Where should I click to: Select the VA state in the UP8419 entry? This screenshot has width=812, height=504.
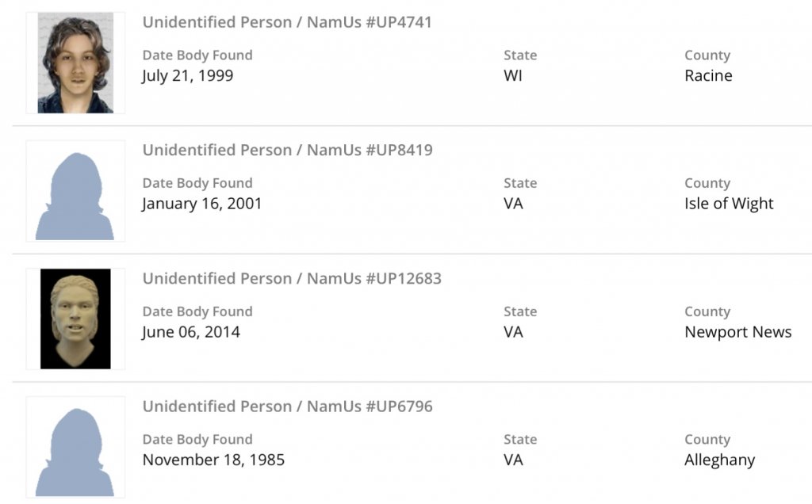(513, 204)
